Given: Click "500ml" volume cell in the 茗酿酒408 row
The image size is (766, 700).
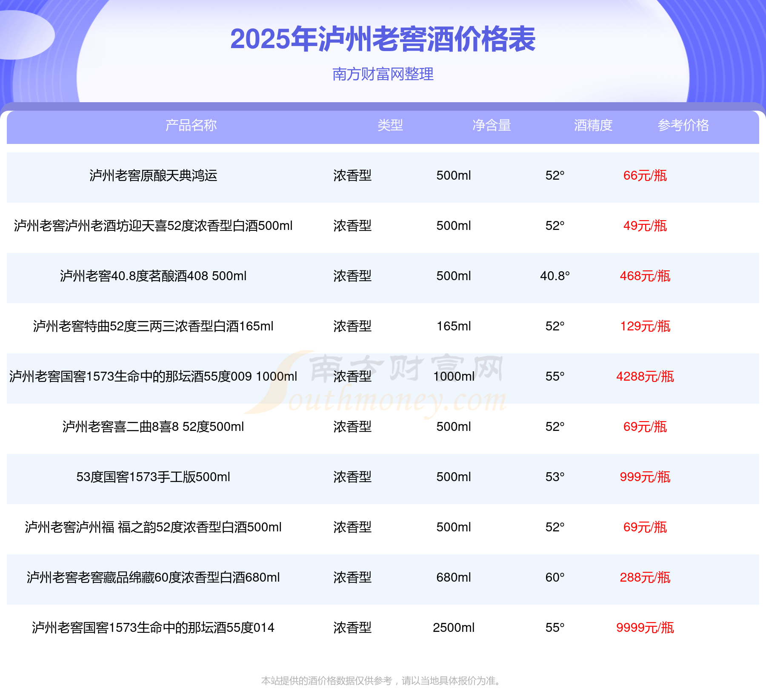Looking at the screenshot, I should [454, 276].
